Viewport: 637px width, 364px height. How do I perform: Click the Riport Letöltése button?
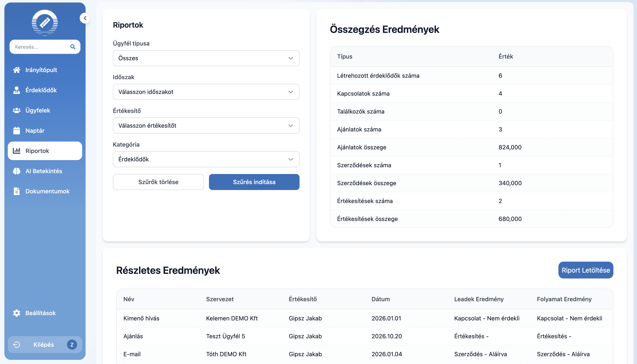[x=586, y=270]
